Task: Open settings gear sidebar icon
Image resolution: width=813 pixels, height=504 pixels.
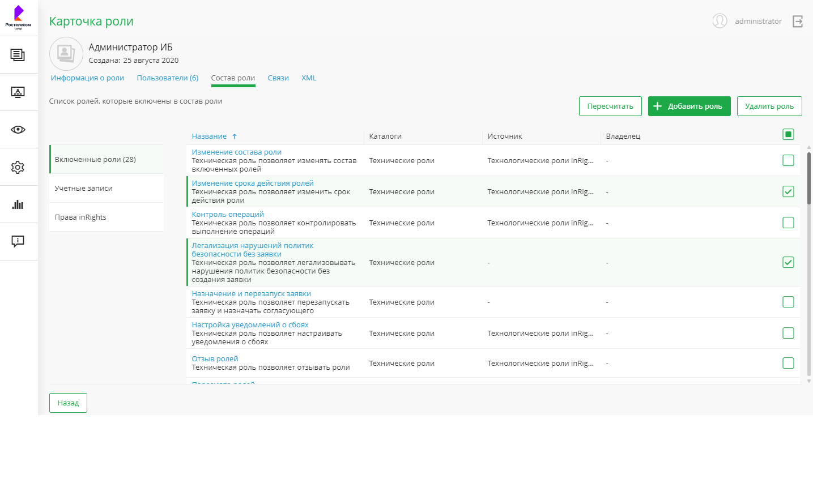Action: 18,167
